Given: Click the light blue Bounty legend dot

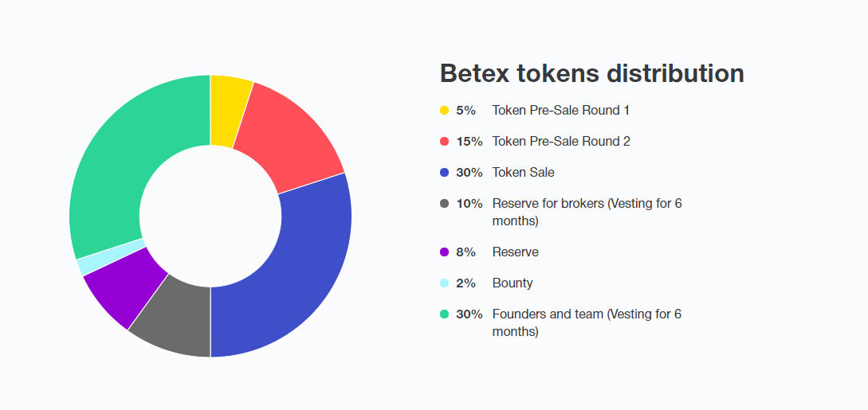Looking at the screenshot, I should (445, 283).
